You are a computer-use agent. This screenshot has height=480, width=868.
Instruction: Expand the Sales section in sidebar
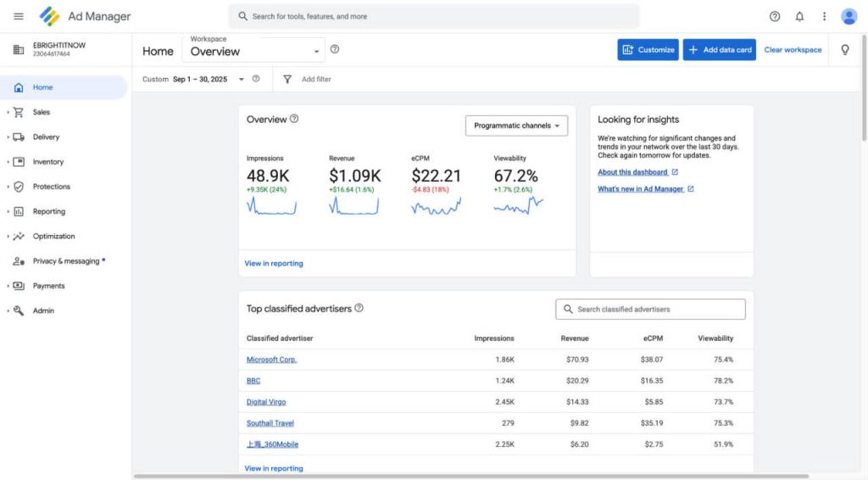click(41, 112)
